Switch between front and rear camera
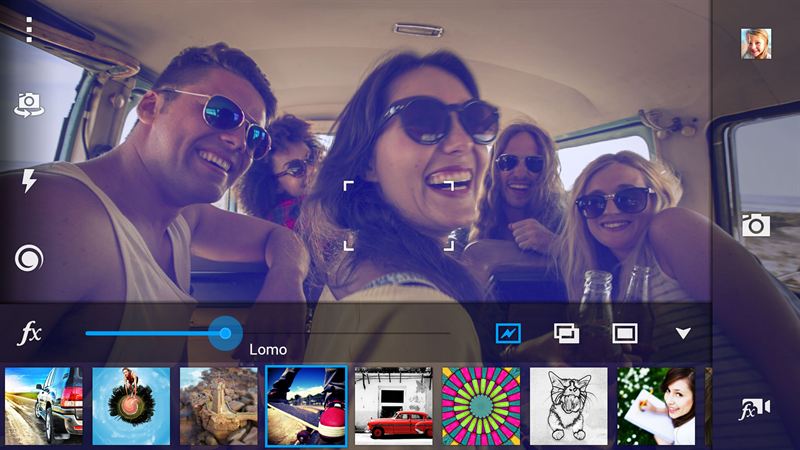Viewport: 800px width, 450px height. click(x=29, y=103)
